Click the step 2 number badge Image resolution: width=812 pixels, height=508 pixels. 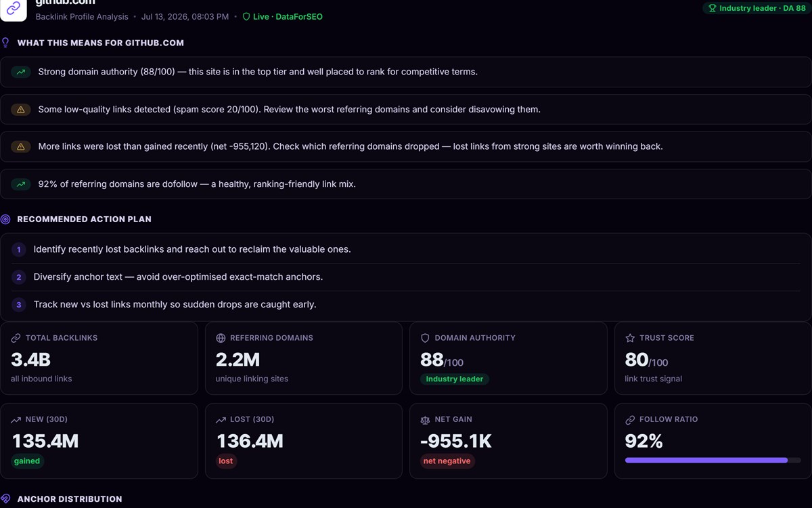tap(19, 277)
